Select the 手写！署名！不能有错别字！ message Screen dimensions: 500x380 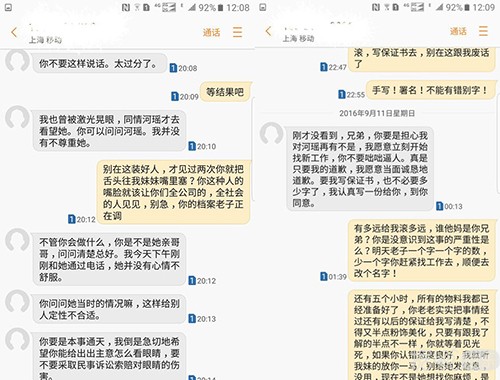(x=430, y=90)
